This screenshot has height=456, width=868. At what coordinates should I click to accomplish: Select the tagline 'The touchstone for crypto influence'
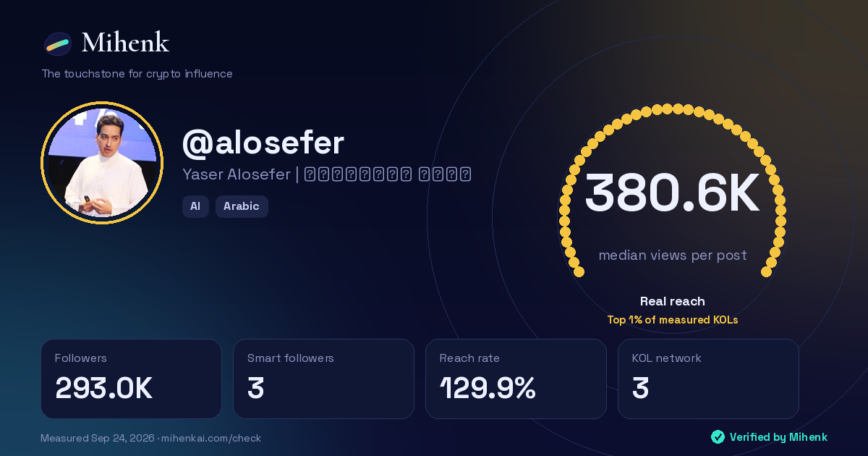(x=137, y=74)
